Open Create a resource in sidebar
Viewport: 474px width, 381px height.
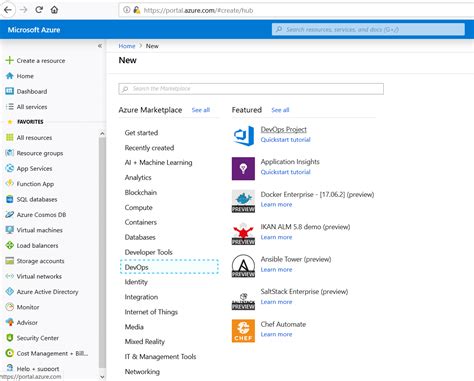tap(41, 61)
